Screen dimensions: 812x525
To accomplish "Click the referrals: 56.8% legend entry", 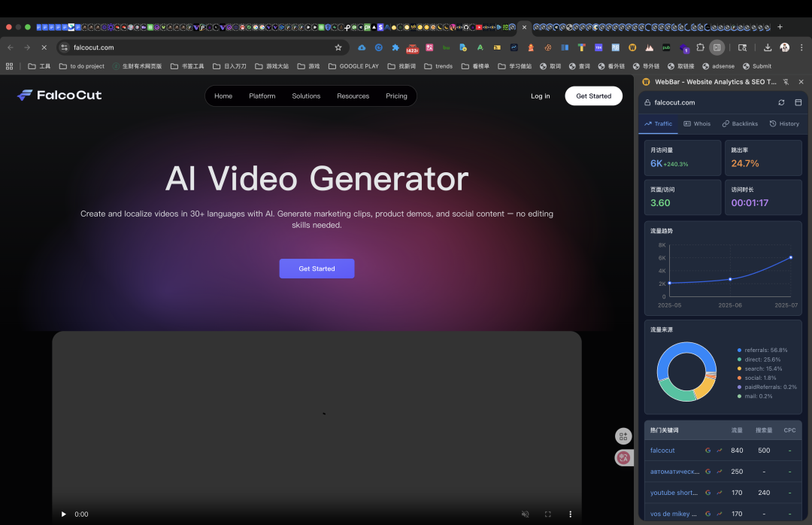I will 762,351.
